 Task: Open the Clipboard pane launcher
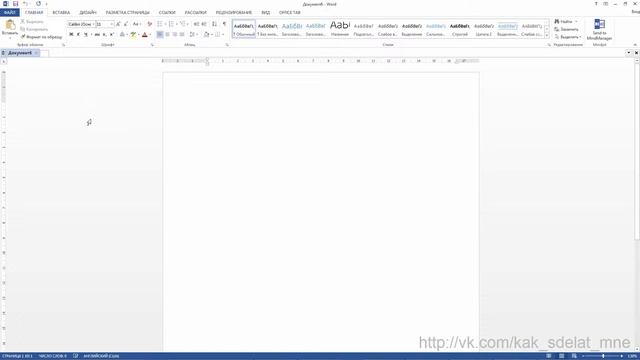click(64, 45)
